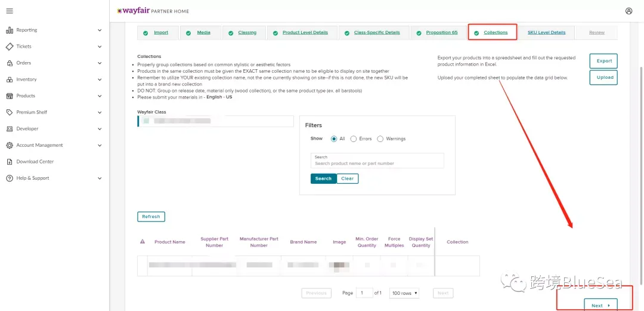644x311 pixels.
Task: Select the All radio button
Action: click(x=333, y=138)
